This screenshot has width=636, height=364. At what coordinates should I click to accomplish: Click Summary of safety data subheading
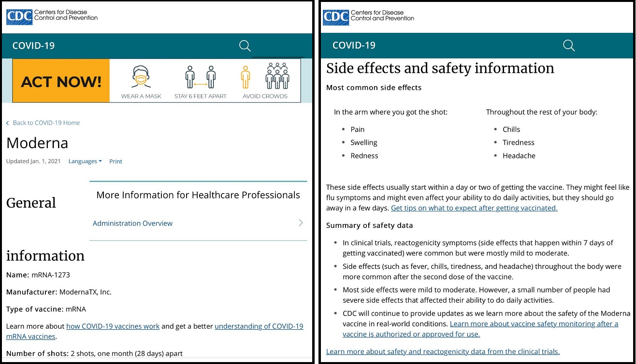[370, 225]
